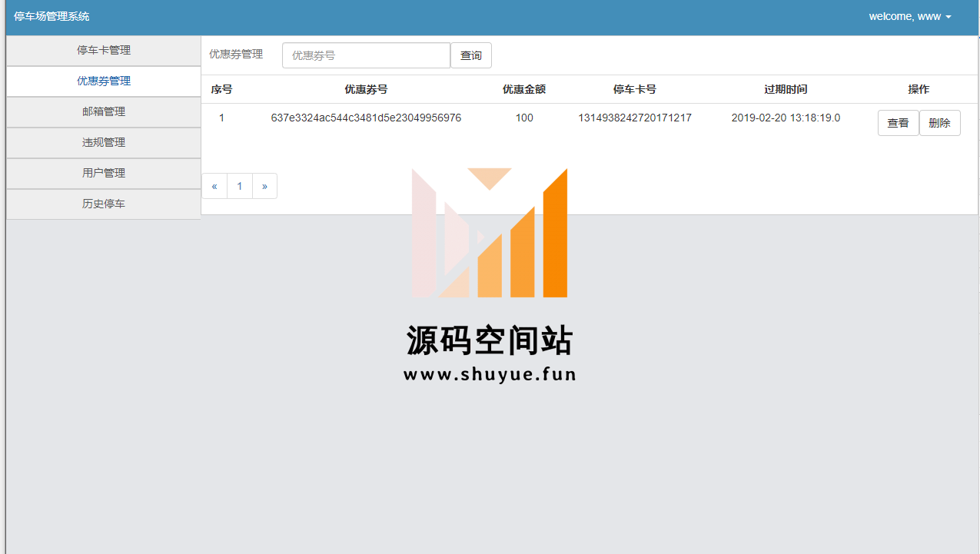Click the row sequence number cell under 序号
Viewport: 980px width, 554px height.
tap(221, 118)
